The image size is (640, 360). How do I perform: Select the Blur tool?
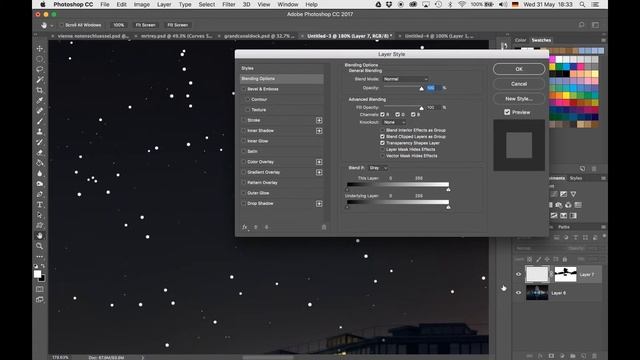[40, 173]
